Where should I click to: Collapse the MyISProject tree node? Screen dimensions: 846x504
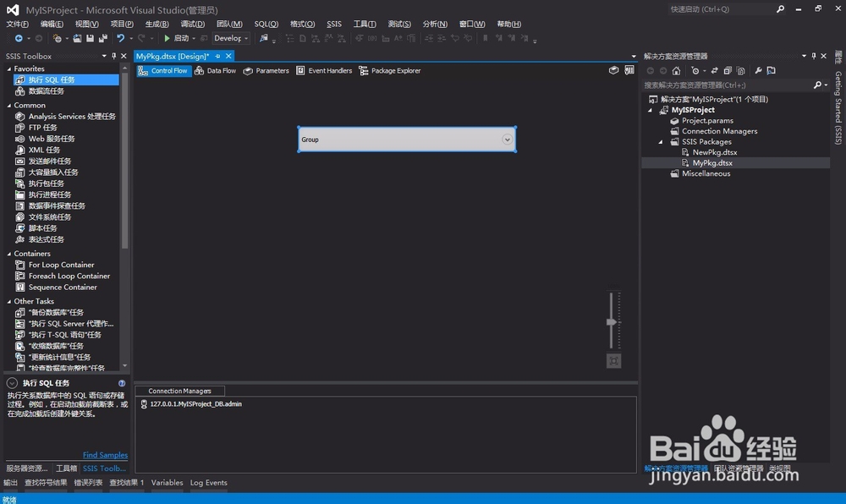(650, 110)
